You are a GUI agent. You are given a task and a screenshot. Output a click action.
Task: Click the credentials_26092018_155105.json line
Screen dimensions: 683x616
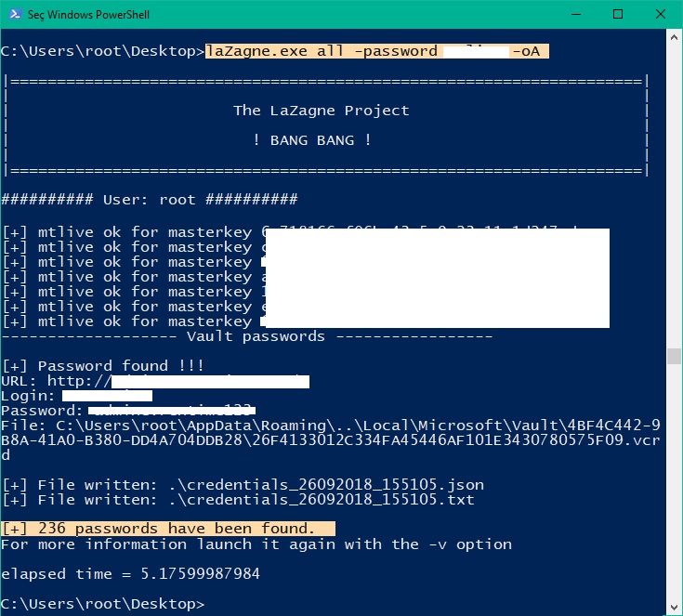coord(243,484)
